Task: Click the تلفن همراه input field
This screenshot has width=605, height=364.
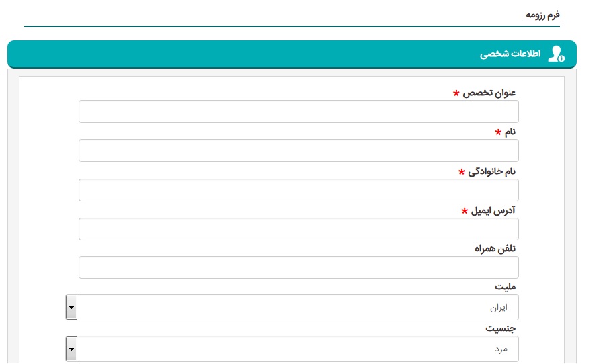Action: pos(298,267)
